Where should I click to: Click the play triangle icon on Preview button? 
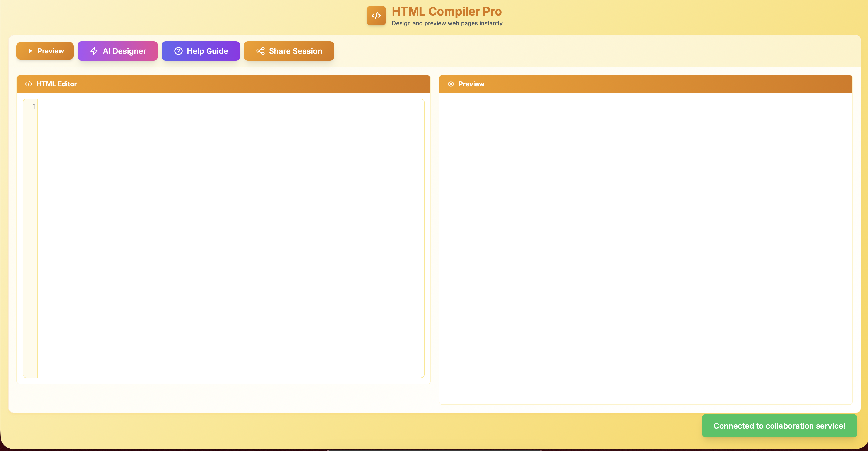pos(30,51)
